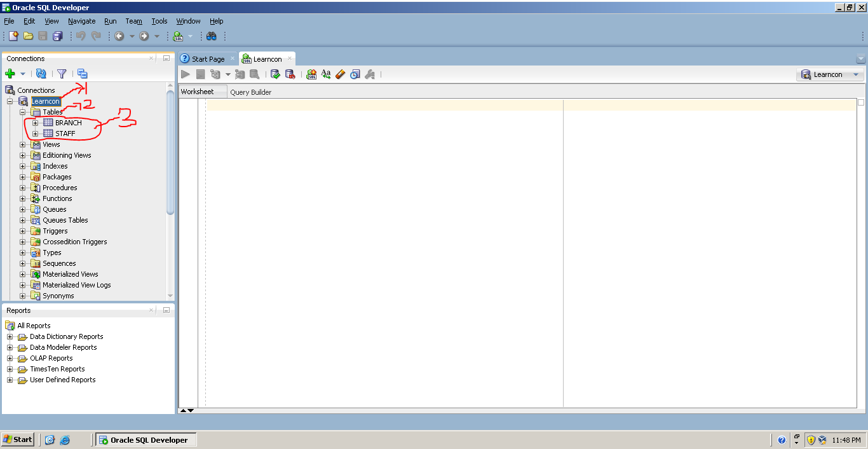
Task: Select the TimesTen Reports tree item
Action: point(57,369)
